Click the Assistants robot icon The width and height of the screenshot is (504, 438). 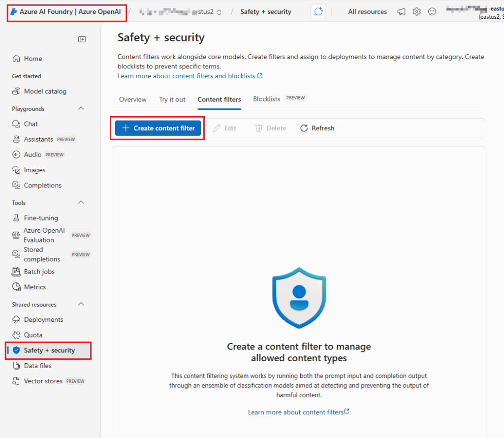(x=16, y=139)
